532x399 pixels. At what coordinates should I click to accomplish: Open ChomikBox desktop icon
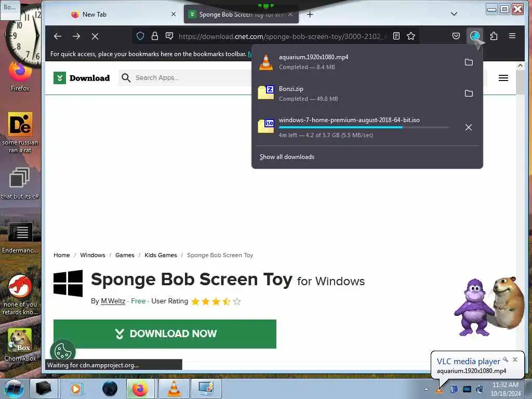(x=20, y=345)
